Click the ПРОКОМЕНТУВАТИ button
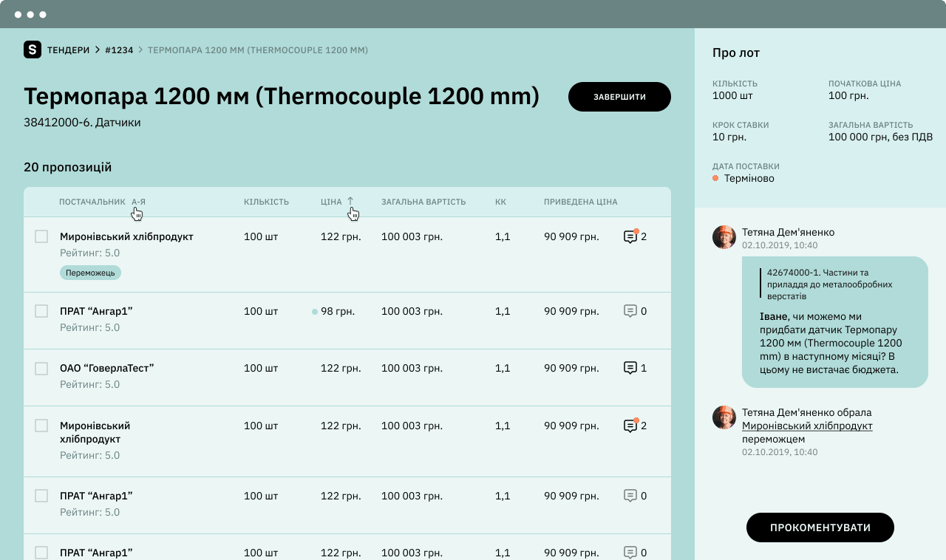The width and height of the screenshot is (946, 560). (820, 527)
